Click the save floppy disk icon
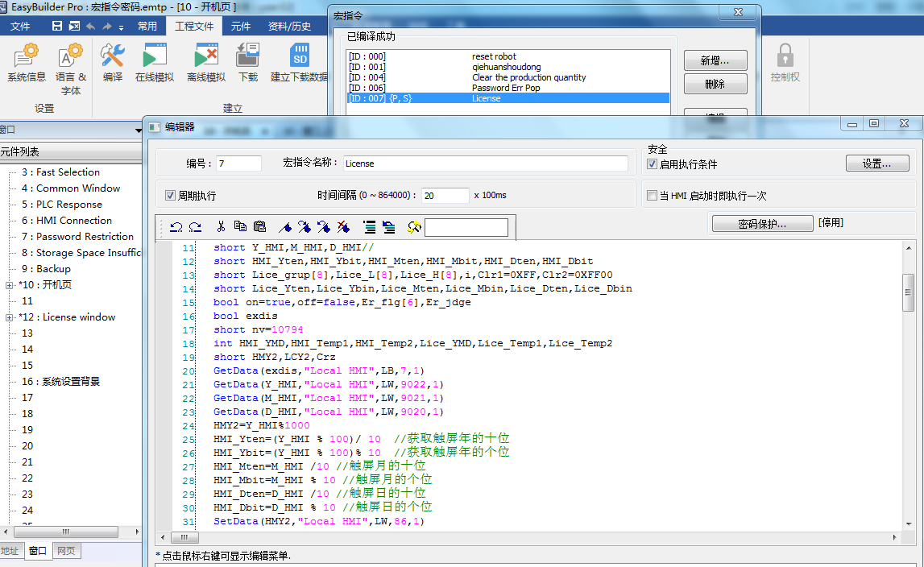Viewport: 924px width, 567px height. click(57, 26)
